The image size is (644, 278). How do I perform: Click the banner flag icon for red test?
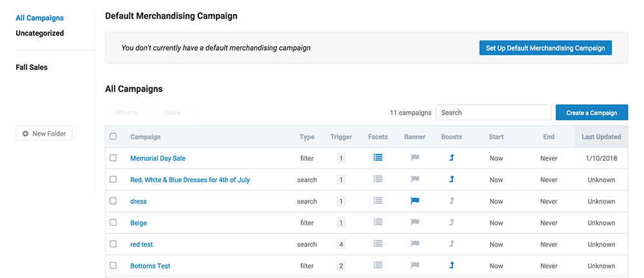(415, 244)
